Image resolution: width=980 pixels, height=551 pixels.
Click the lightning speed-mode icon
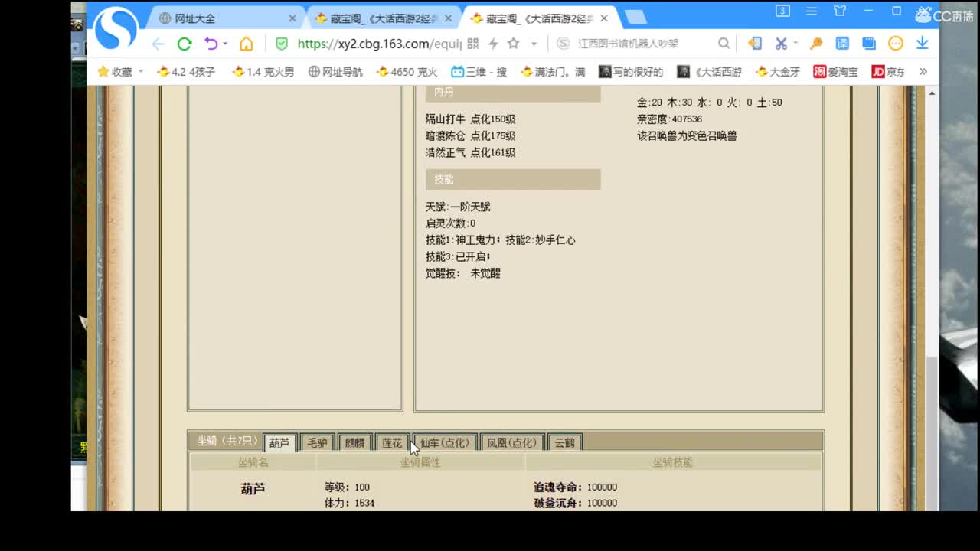pyautogui.click(x=493, y=44)
